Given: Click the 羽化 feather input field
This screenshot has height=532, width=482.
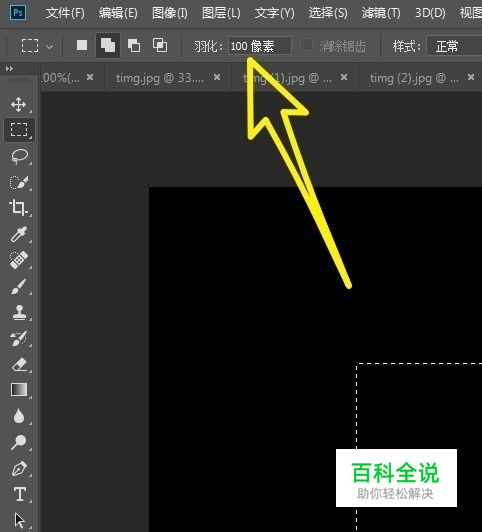Looking at the screenshot, I should click(x=260, y=46).
